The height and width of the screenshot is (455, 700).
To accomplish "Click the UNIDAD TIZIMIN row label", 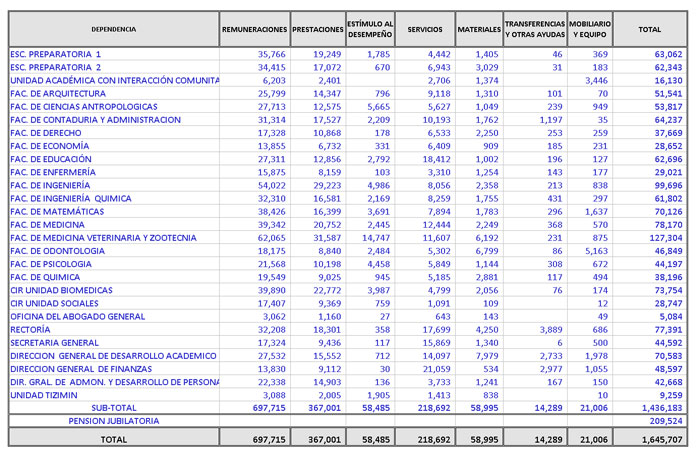I will pyautogui.click(x=40, y=395).
